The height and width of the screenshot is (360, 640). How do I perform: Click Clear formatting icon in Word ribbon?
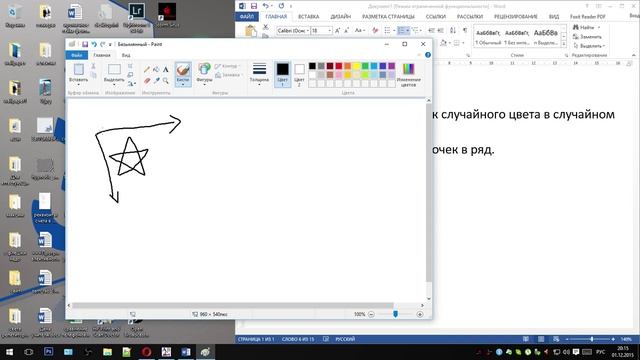[x=375, y=31]
